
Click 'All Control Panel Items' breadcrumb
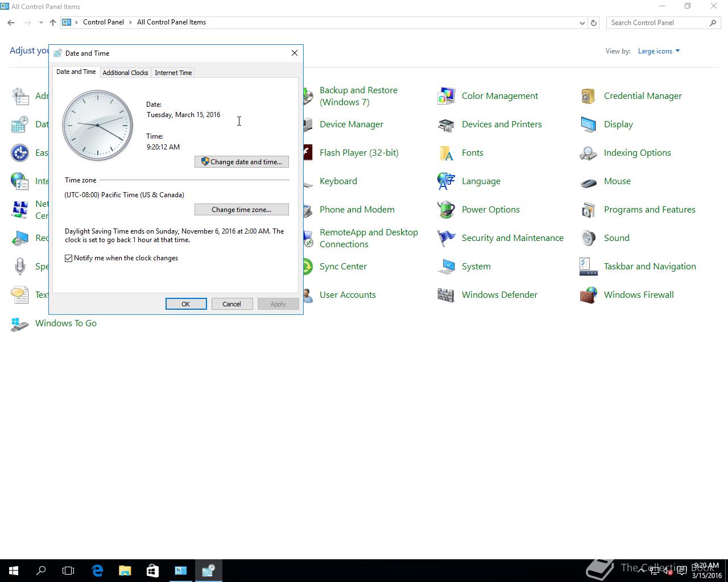pyautogui.click(x=171, y=22)
